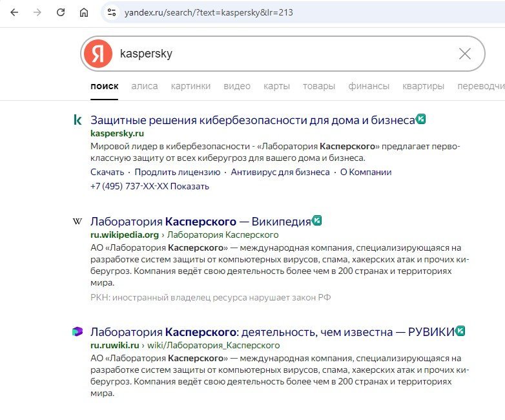Click green badge next to Википедия title

pos(317,220)
